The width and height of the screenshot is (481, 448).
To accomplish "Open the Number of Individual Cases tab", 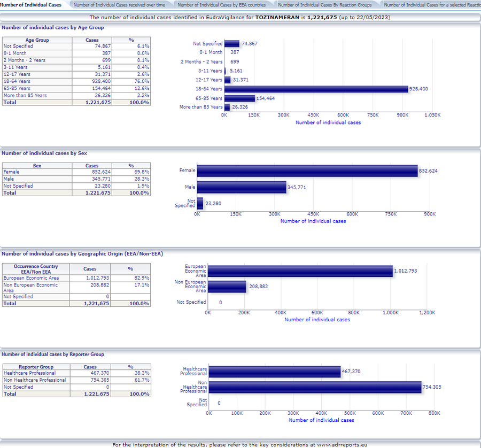I will pos(31,5).
